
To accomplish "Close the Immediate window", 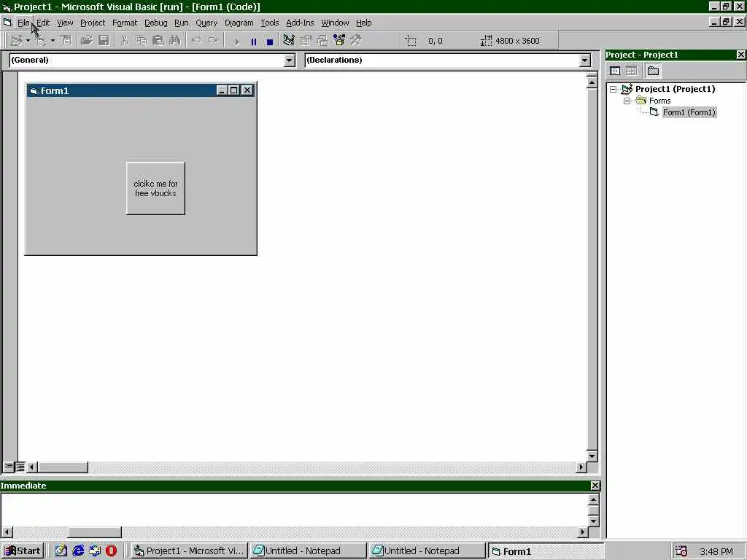I will point(595,486).
